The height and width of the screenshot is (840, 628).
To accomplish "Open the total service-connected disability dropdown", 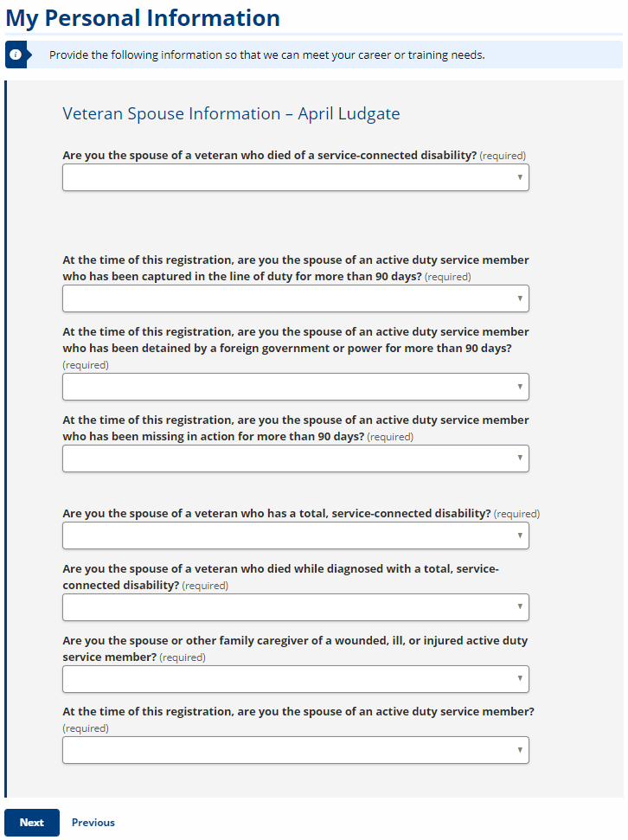I will click(x=295, y=535).
